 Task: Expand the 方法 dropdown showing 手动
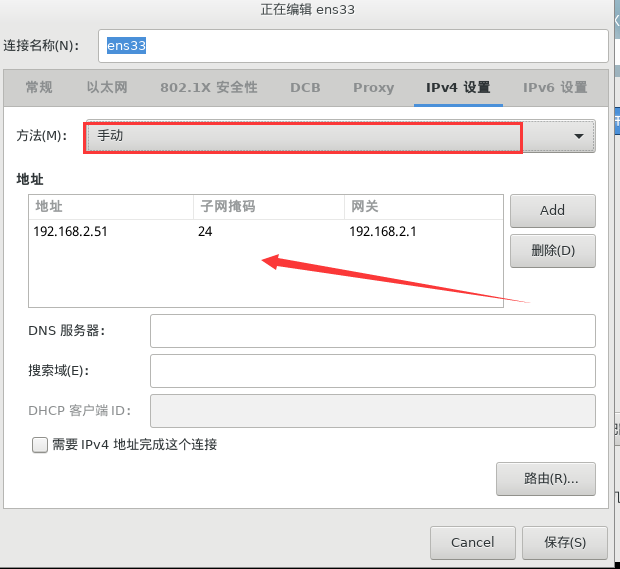coord(340,136)
